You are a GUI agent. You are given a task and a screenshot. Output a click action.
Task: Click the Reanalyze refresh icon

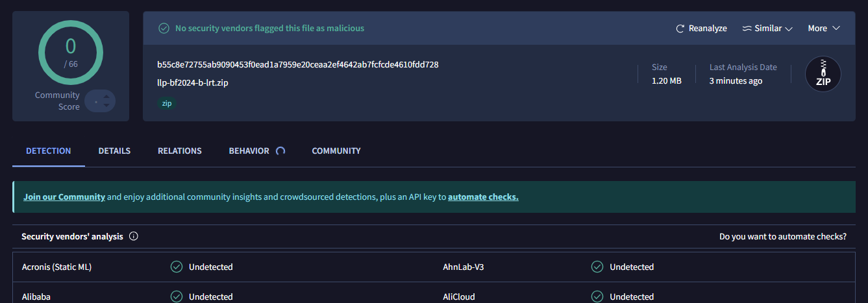click(x=680, y=29)
